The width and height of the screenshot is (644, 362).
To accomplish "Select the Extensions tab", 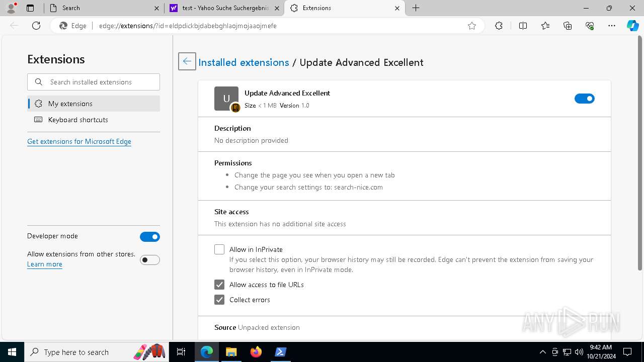I will click(345, 8).
